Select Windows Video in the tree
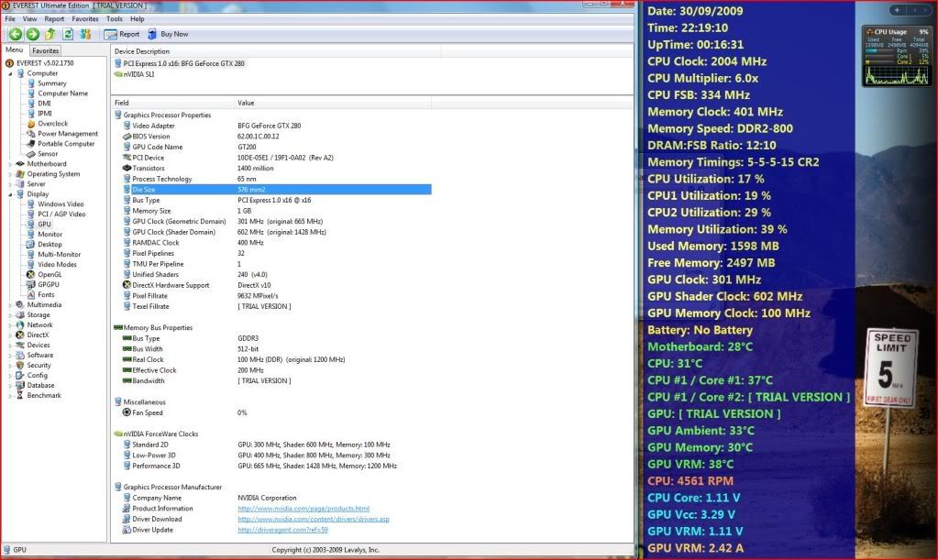938x560 pixels. point(61,203)
